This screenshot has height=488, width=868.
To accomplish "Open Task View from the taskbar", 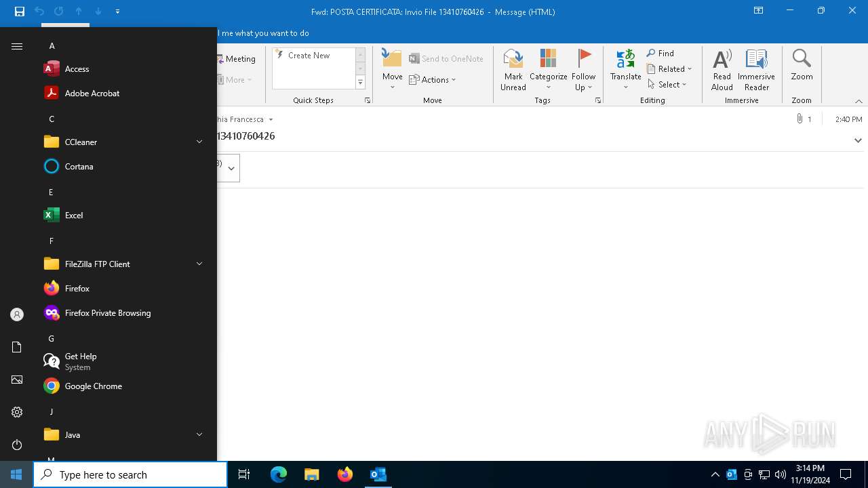I will tap(244, 474).
